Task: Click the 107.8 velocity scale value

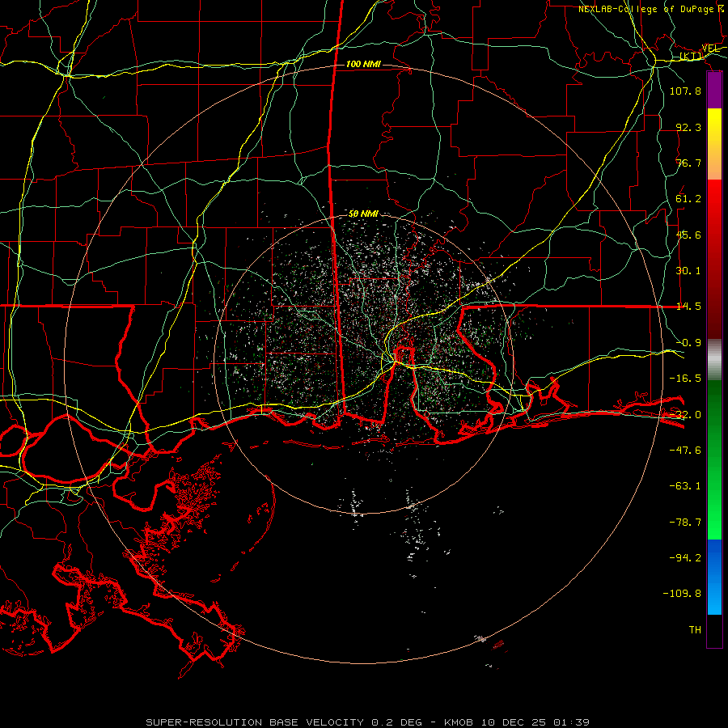Action: point(685,91)
